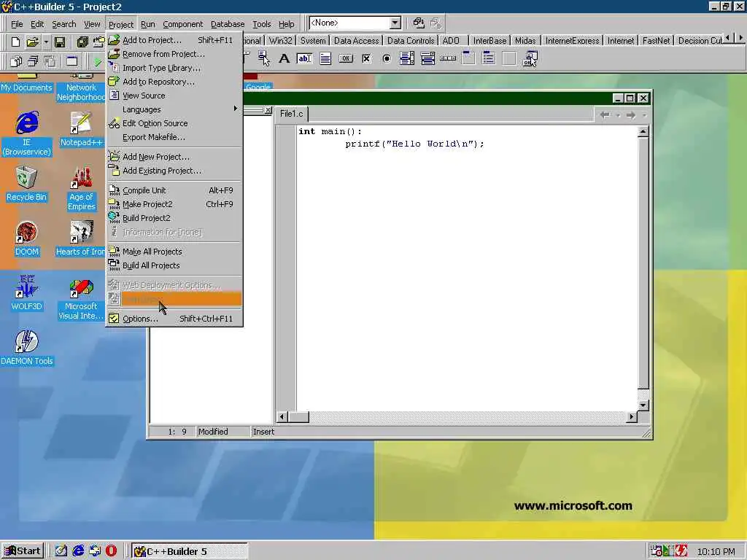Select the Panel component icon
Image resolution: width=747 pixels, height=560 pixels.
click(508, 58)
